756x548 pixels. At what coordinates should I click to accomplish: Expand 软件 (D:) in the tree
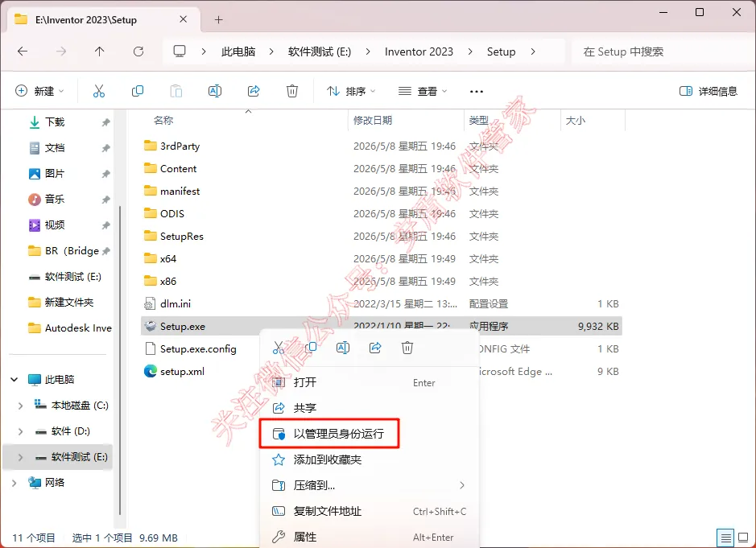pyautogui.click(x=20, y=431)
